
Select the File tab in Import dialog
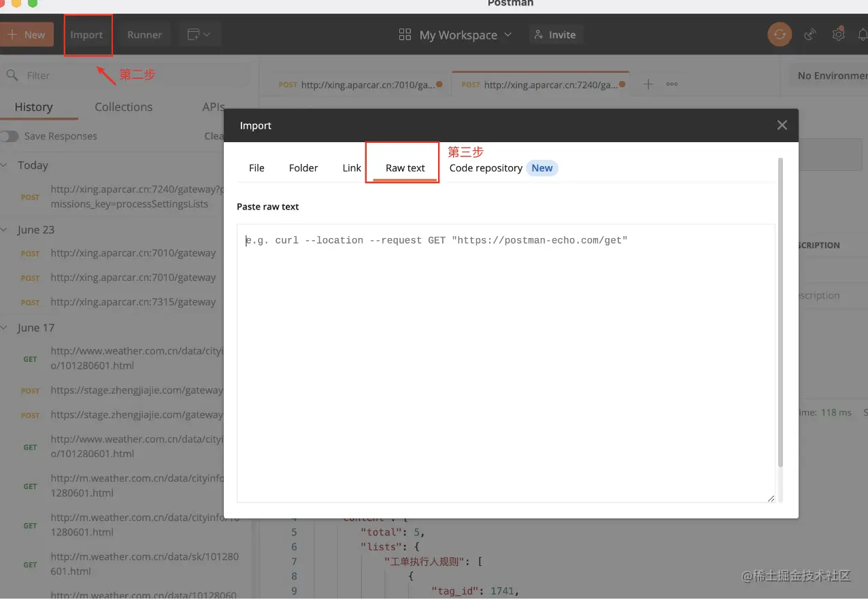point(256,168)
